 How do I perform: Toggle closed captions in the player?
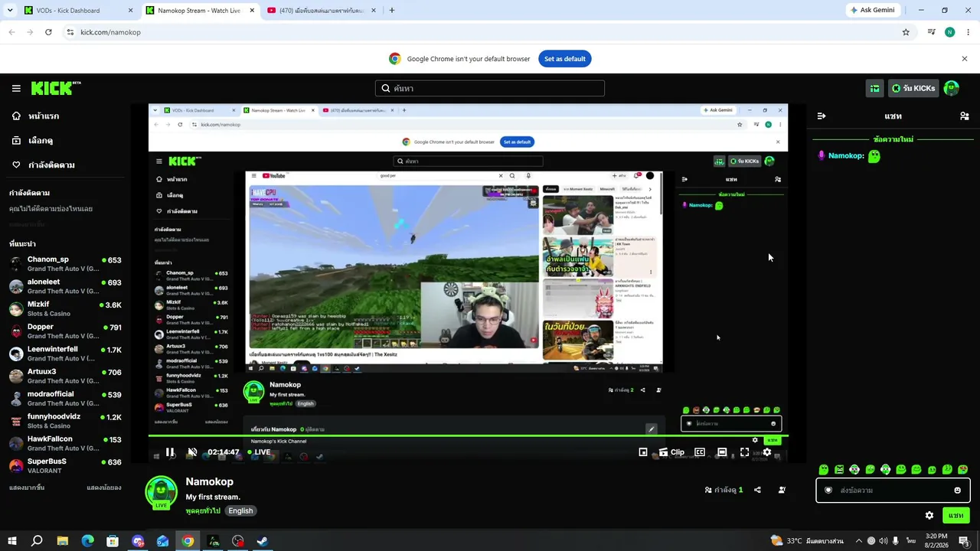700,452
